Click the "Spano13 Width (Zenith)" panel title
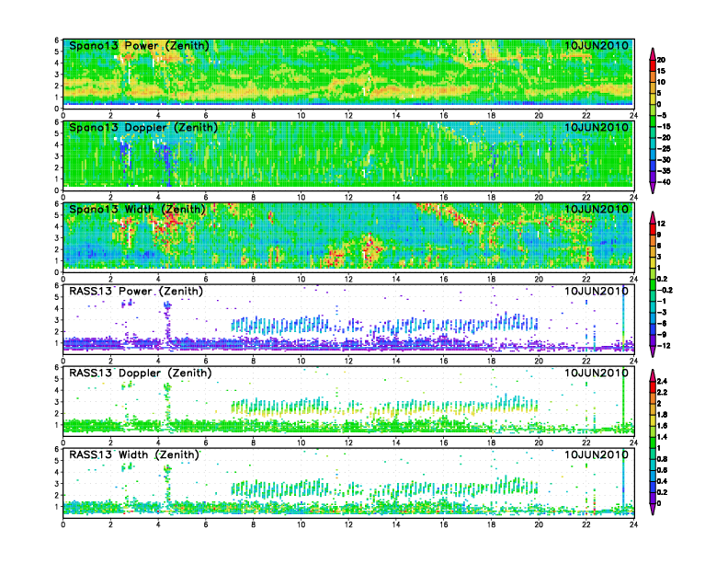Screen dimensions: 728x563 click(x=137, y=209)
